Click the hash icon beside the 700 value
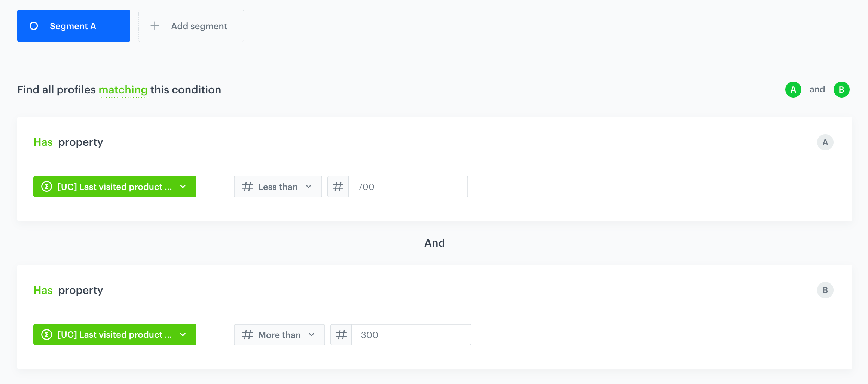This screenshot has height=384, width=868. pyautogui.click(x=338, y=187)
